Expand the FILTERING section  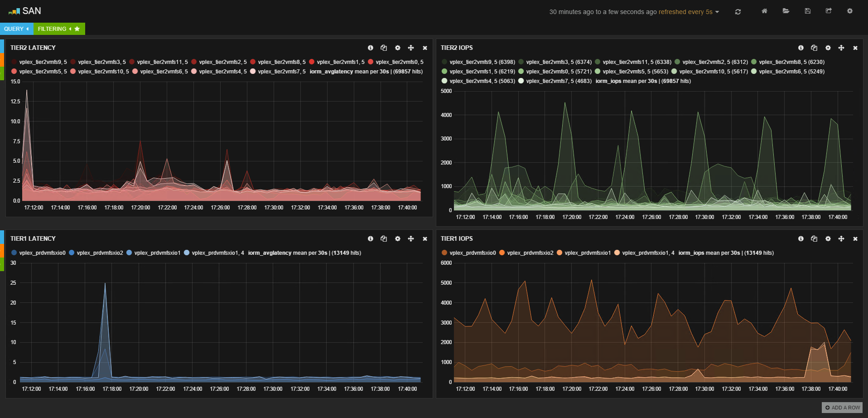pyautogui.click(x=54, y=29)
